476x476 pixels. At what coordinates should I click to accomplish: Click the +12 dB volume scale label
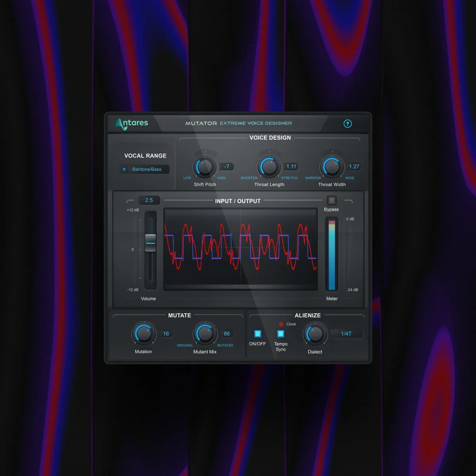(x=133, y=210)
